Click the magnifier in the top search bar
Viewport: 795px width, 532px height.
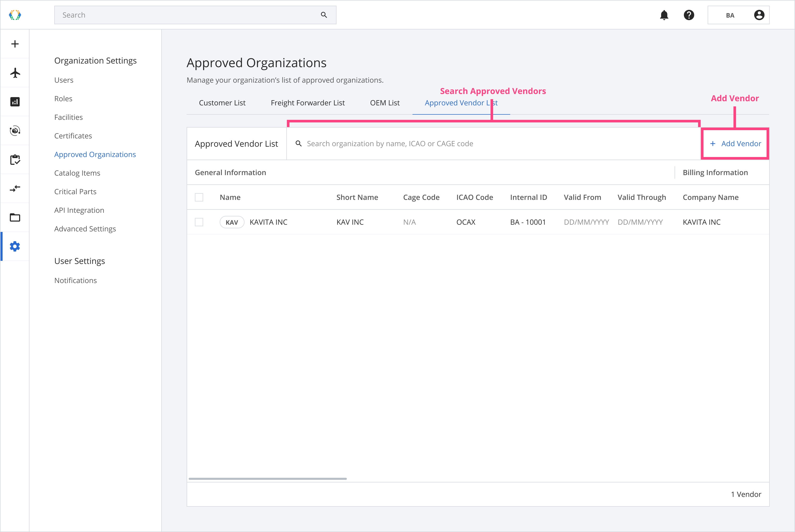pos(324,15)
